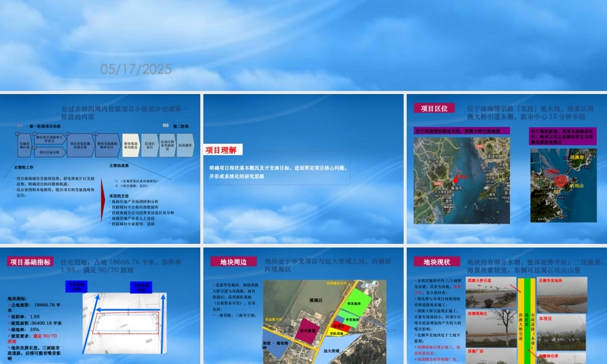Click the white 项目理解 title label

(x=223, y=150)
